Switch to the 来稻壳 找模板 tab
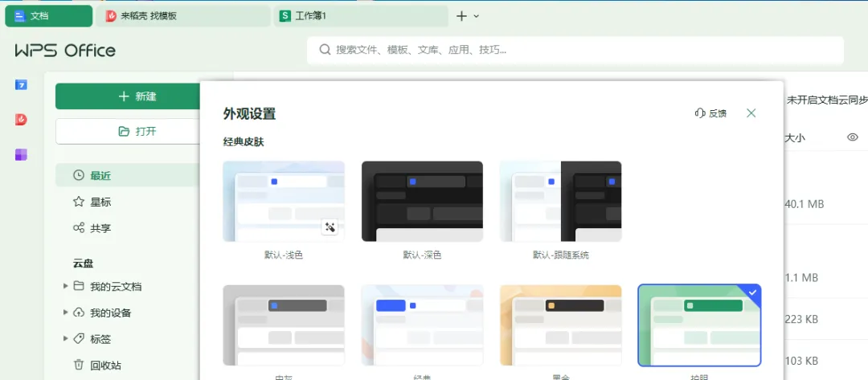 coord(182,16)
